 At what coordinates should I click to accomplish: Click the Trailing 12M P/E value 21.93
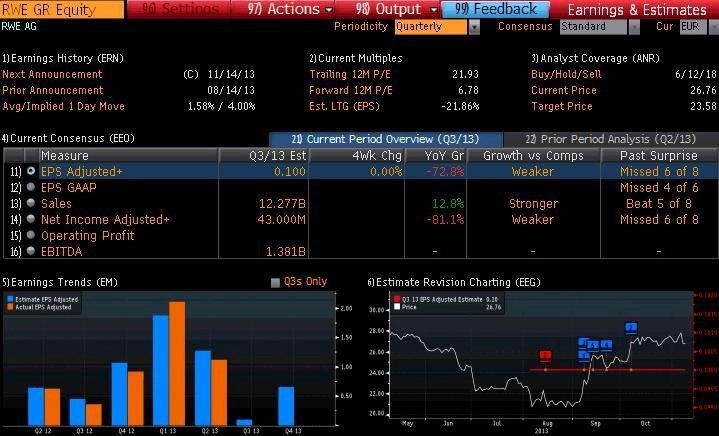click(465, 74)
